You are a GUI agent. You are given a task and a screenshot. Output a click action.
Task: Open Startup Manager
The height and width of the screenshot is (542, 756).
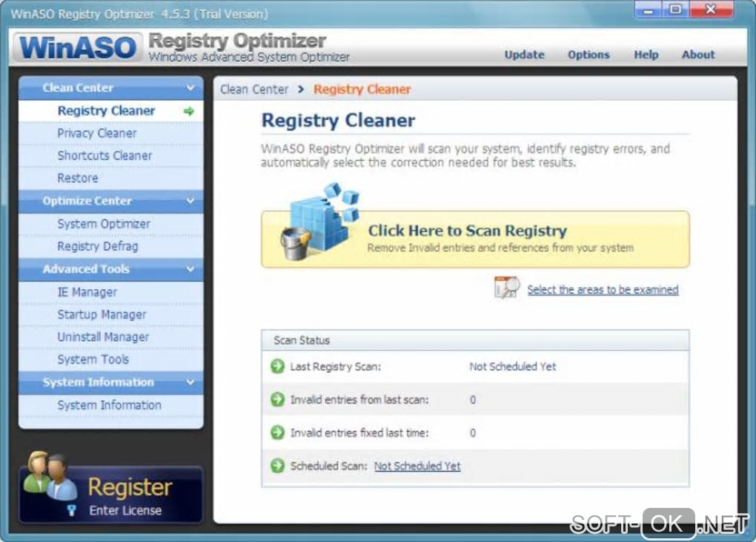coord(111,314)
